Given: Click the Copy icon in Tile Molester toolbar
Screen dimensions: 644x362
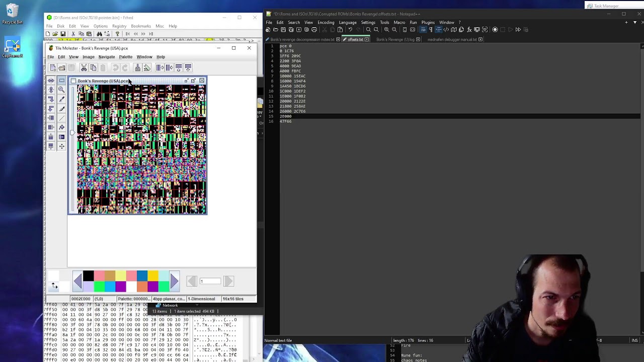Looking at the screenshot, I should point(94,67).
